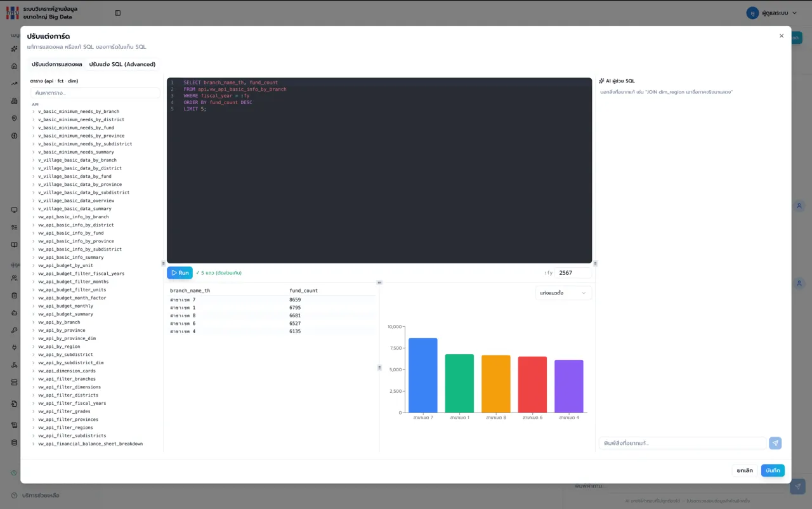Click the robot icon in background sidebar
Image resolution: width=812 pixels, height=509 pixels.
[15, 313]
